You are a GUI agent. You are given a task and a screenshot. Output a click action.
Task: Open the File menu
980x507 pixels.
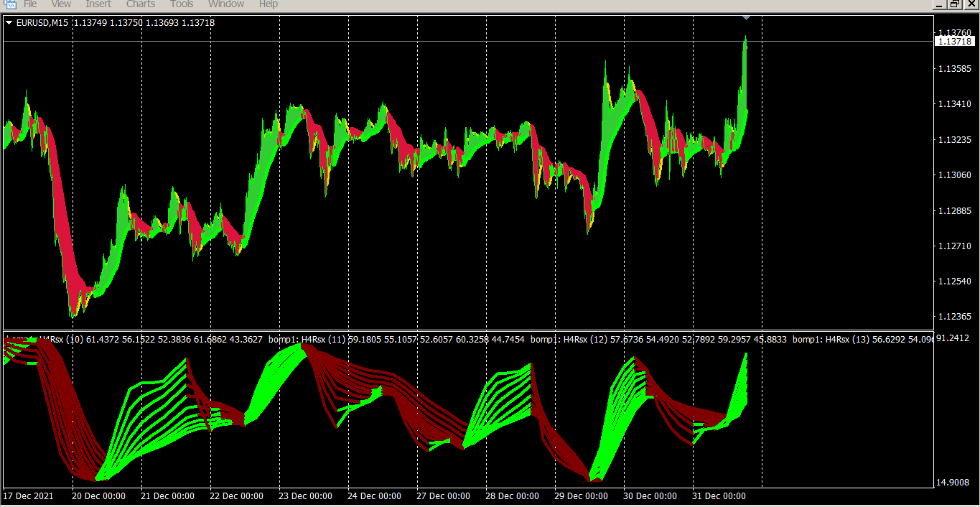click(30, 4)
